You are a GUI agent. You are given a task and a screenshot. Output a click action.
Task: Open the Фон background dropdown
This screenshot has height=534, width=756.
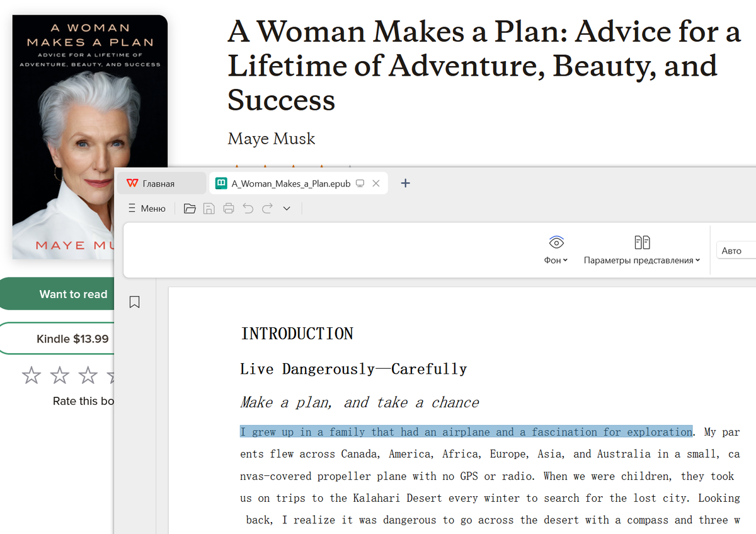pyautogui.click(x=556, y=260)
